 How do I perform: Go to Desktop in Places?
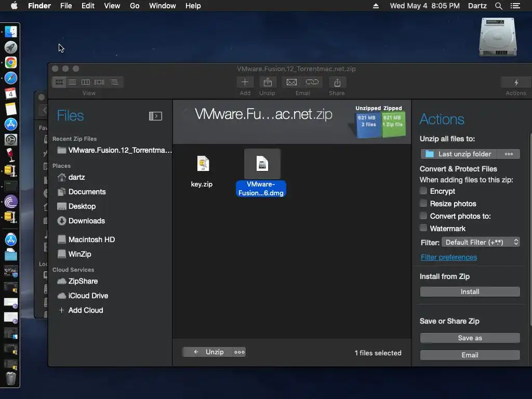click(x=77, y=207)
